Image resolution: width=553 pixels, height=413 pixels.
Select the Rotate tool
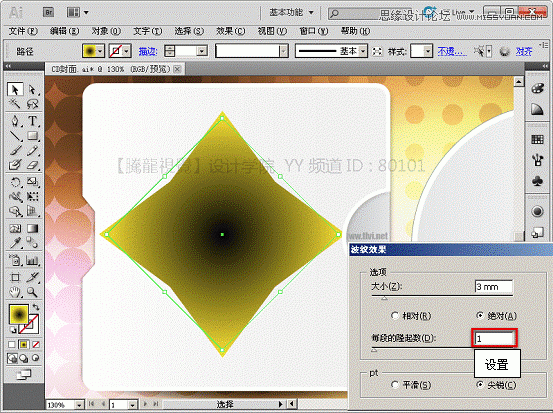click(15, 182)
